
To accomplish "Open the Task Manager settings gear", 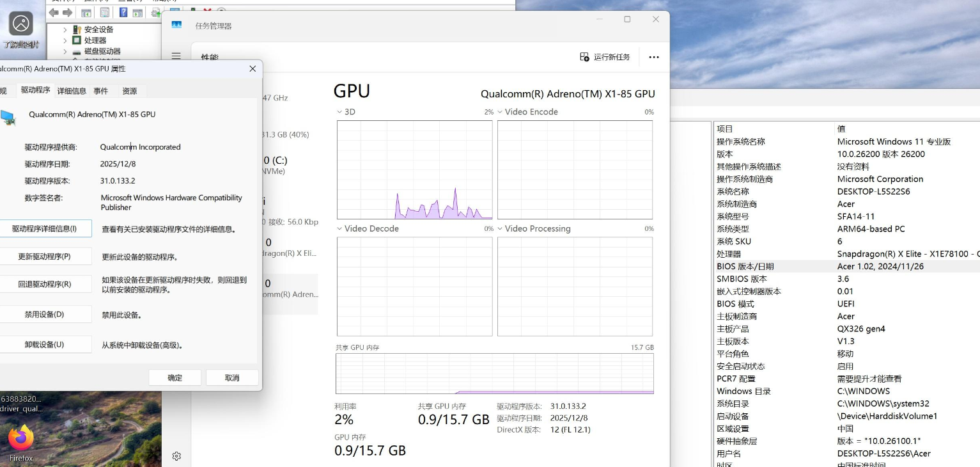I will click(x=176, y=456).
